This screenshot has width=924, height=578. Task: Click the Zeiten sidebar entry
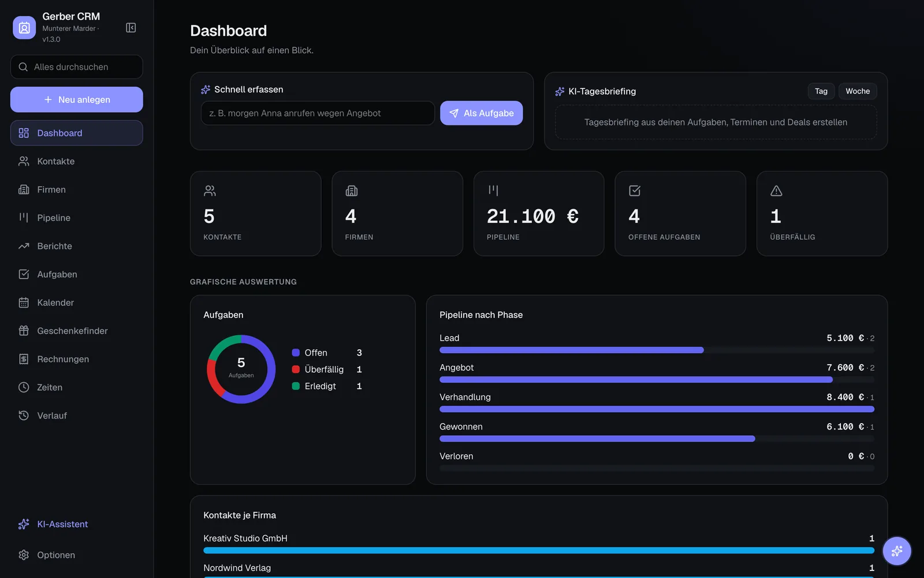[x=77, y=387]
